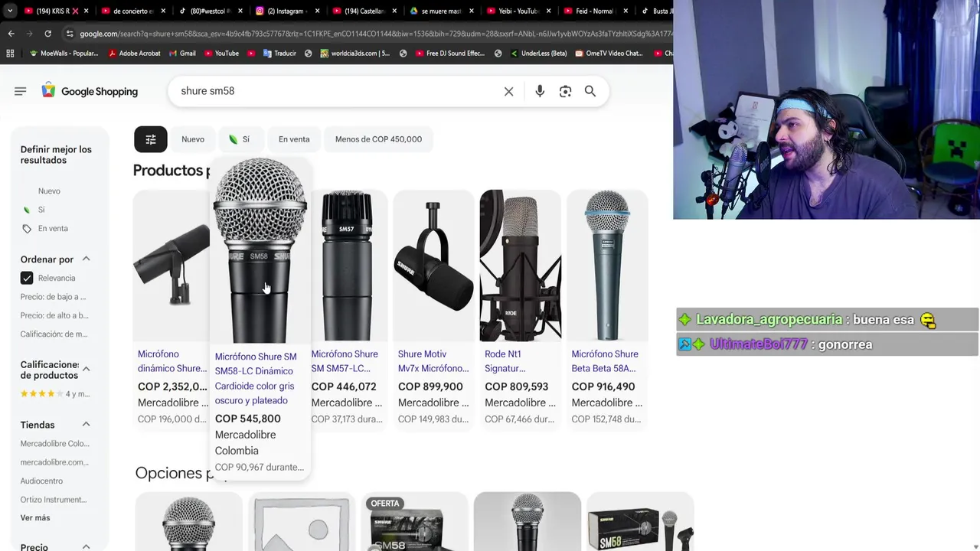
Task: Apply the Menos de COP 450,000 chip
Action: point(378,139)
